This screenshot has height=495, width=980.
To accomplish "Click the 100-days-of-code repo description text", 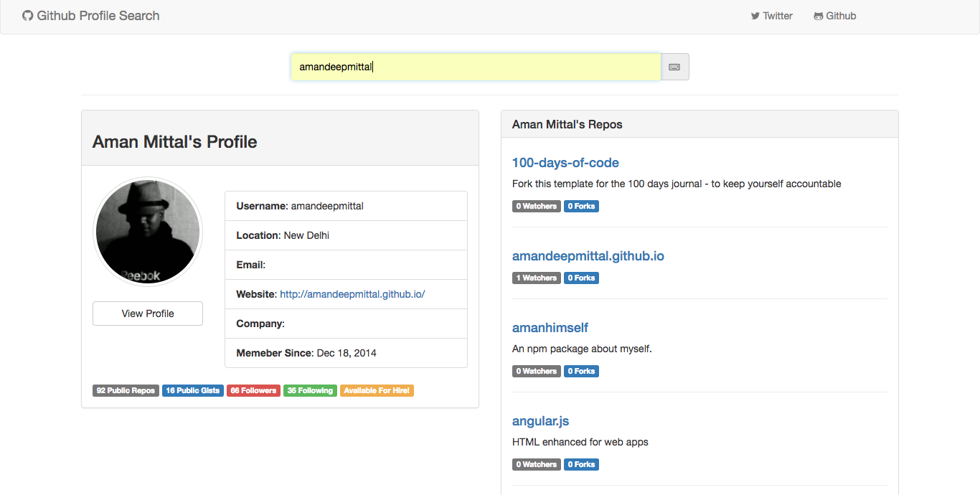I will [677, 184].
